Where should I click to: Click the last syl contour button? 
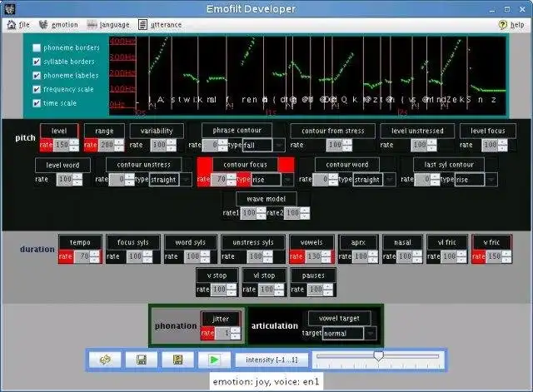[x=449, y=165]
